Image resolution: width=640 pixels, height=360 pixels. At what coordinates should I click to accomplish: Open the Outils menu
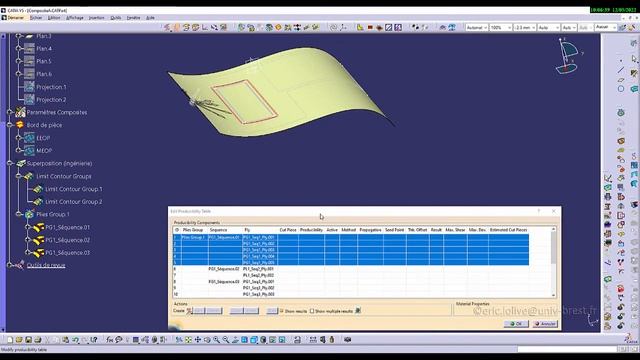[x=116, y=18]
